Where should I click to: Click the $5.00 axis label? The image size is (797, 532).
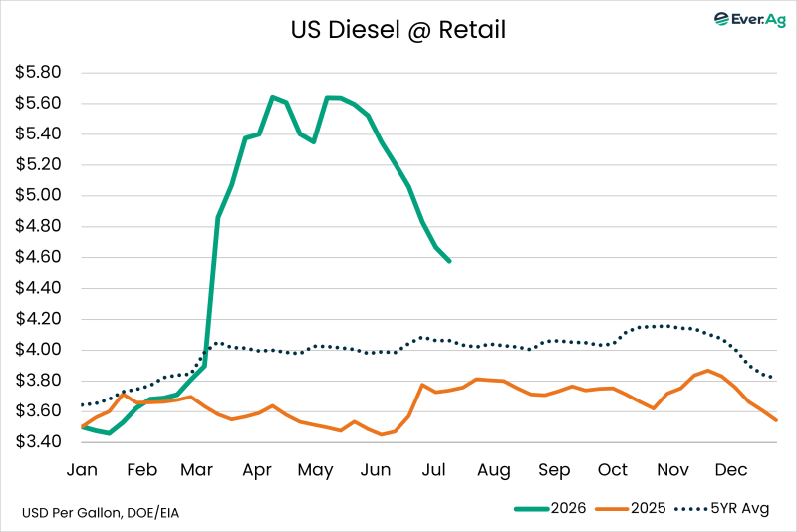tap(38, 195)
